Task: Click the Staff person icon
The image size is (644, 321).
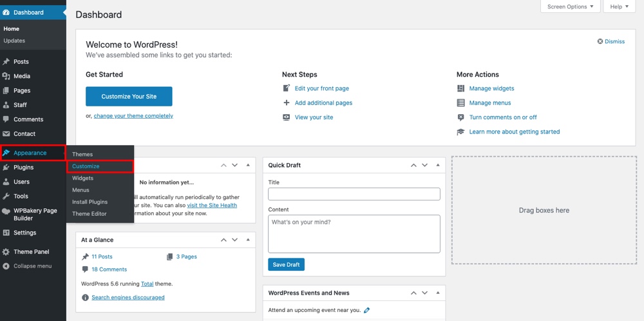Action: coord(6,105)
